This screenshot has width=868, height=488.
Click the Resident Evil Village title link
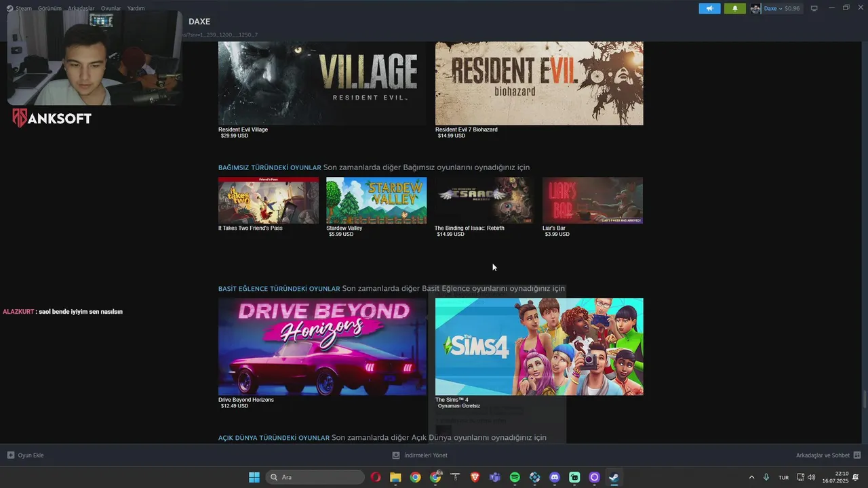[243, 129]
